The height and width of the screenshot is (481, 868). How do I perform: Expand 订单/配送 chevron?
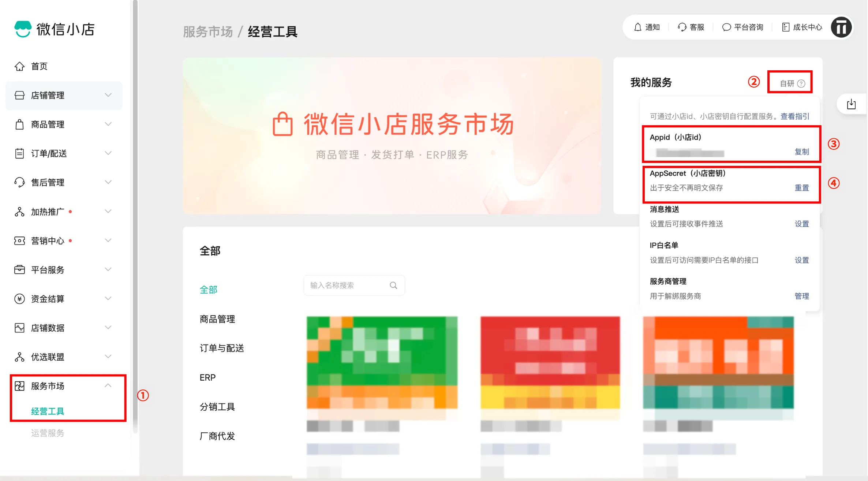tap(108, 153)
